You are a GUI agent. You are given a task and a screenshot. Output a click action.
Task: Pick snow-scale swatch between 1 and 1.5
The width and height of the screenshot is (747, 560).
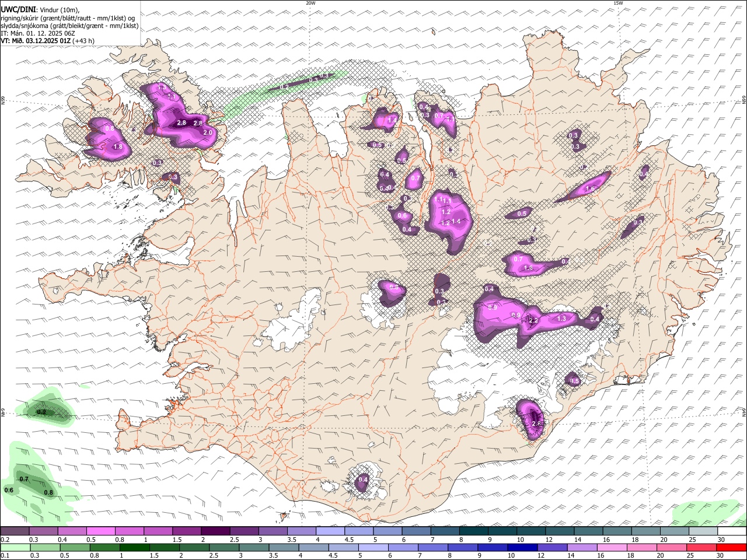pos(158,531)
